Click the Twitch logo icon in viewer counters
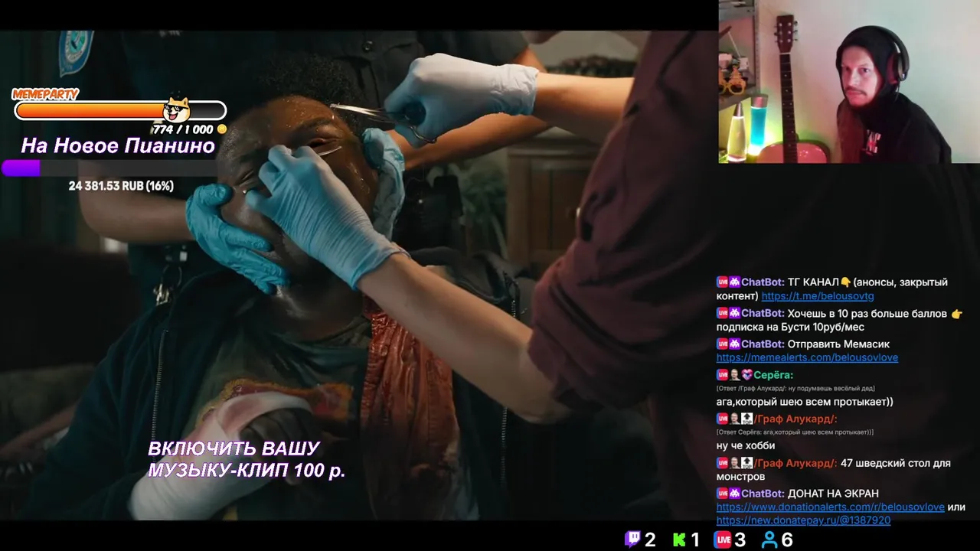 coord(632,540)
